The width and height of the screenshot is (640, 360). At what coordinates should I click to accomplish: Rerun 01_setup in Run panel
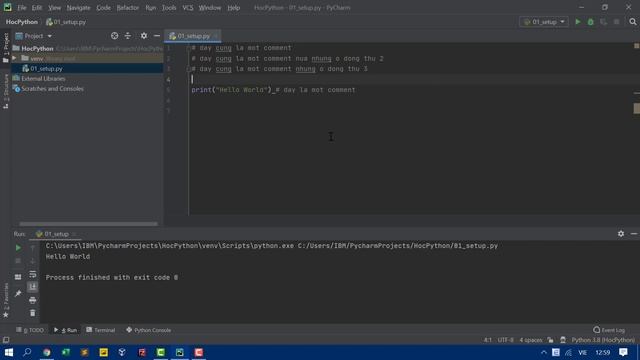point(18,248)
